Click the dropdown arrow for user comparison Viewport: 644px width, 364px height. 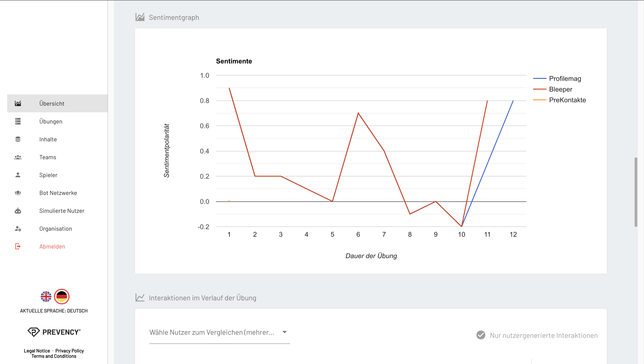pyautogui.click(x=285, y=332)
